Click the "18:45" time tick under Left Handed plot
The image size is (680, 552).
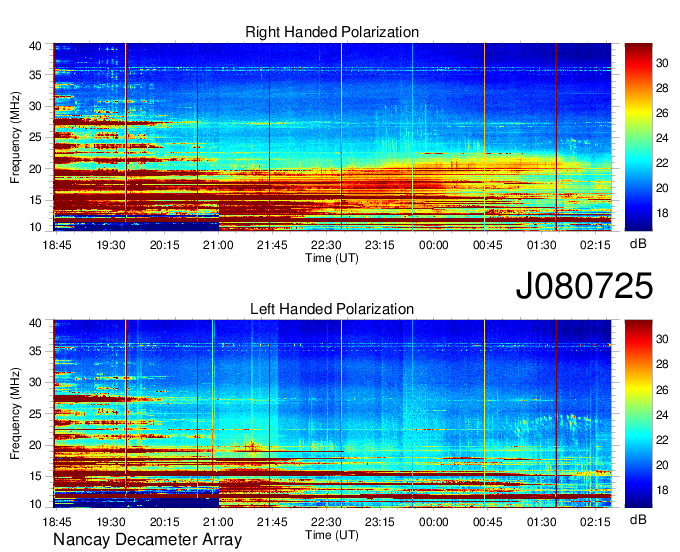click(57, 522)
